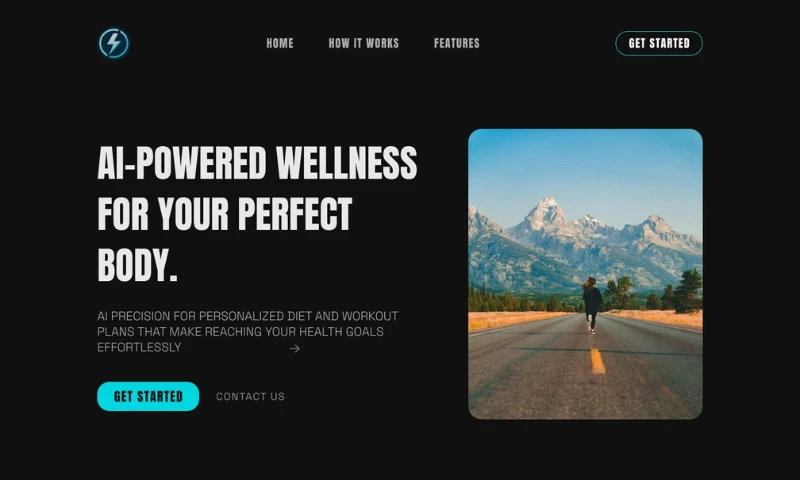Click the lightning bolt logo icon
The image size is (800, 480).
click(113, 43)
